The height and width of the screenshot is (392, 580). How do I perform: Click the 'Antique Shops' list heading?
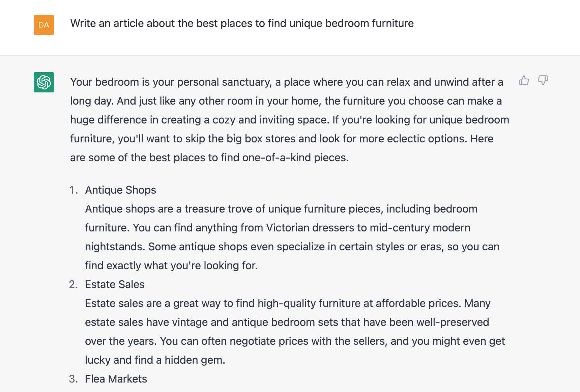tap(120, 190)
